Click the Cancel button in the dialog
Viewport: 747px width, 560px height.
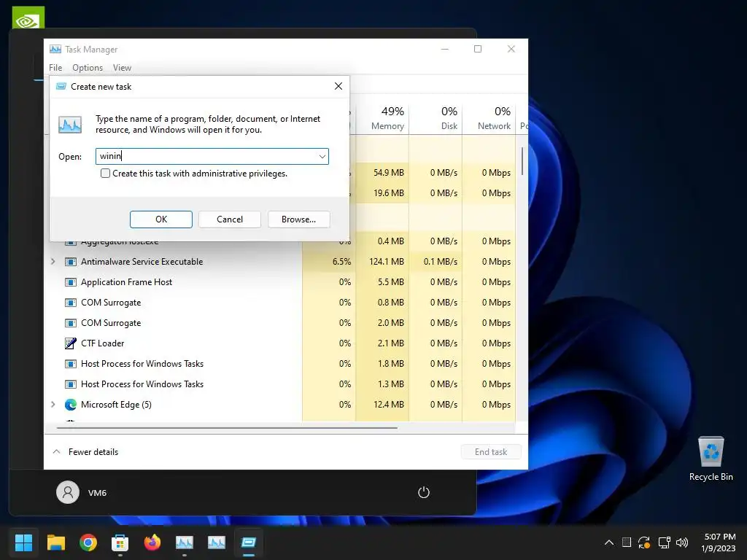230,219
